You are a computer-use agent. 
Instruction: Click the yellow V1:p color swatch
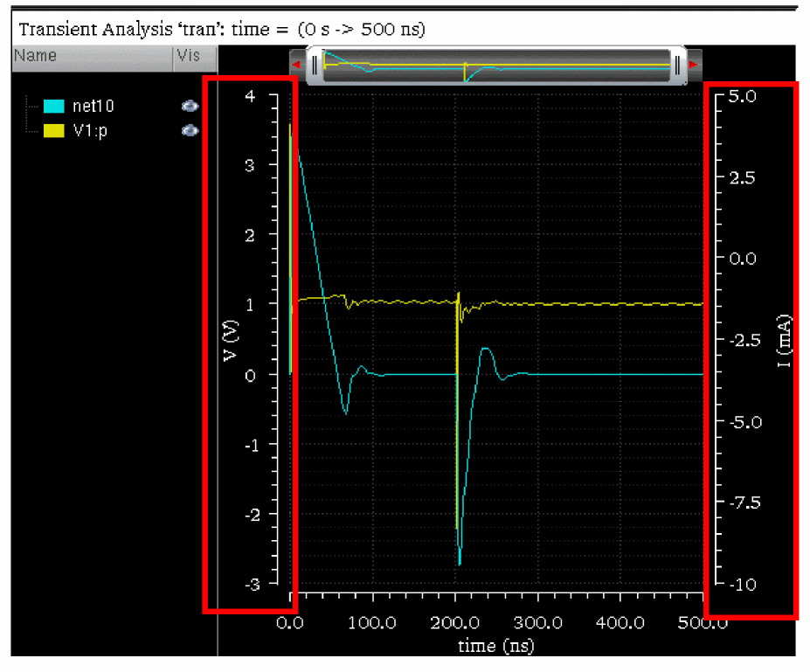coord(53,130)
